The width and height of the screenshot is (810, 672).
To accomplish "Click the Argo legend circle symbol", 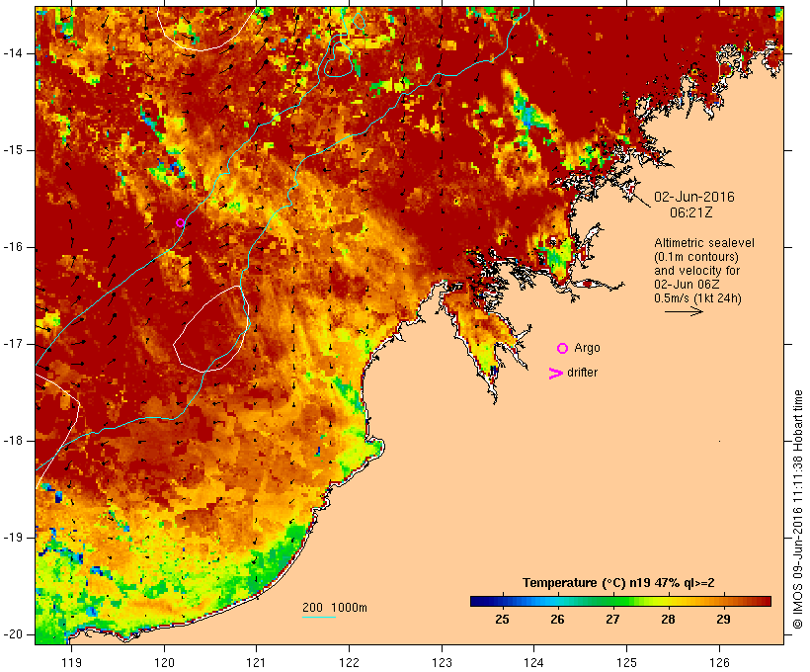I will pyautogui.click(x=563, y=349).
